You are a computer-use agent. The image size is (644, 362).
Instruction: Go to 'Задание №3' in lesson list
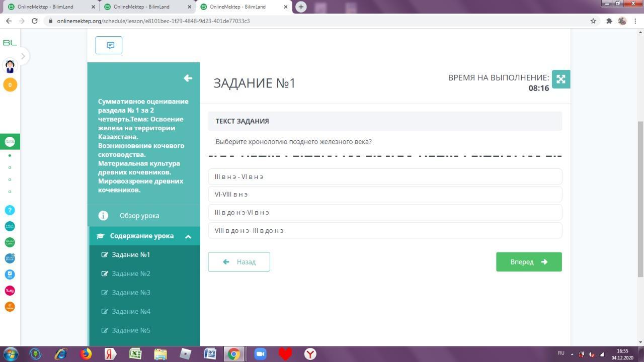(131, 293)
